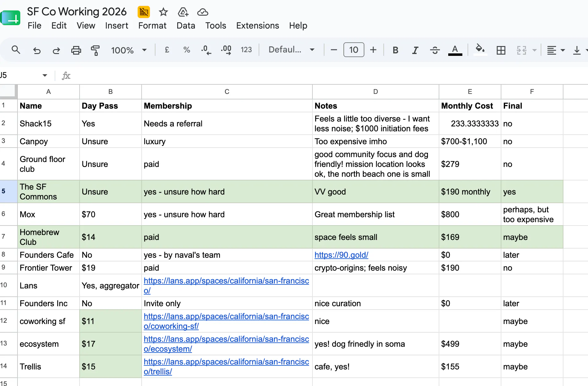Click the borders grid icon
The image size is (588, 386).
pyautogui.click(x=501, y=50)
